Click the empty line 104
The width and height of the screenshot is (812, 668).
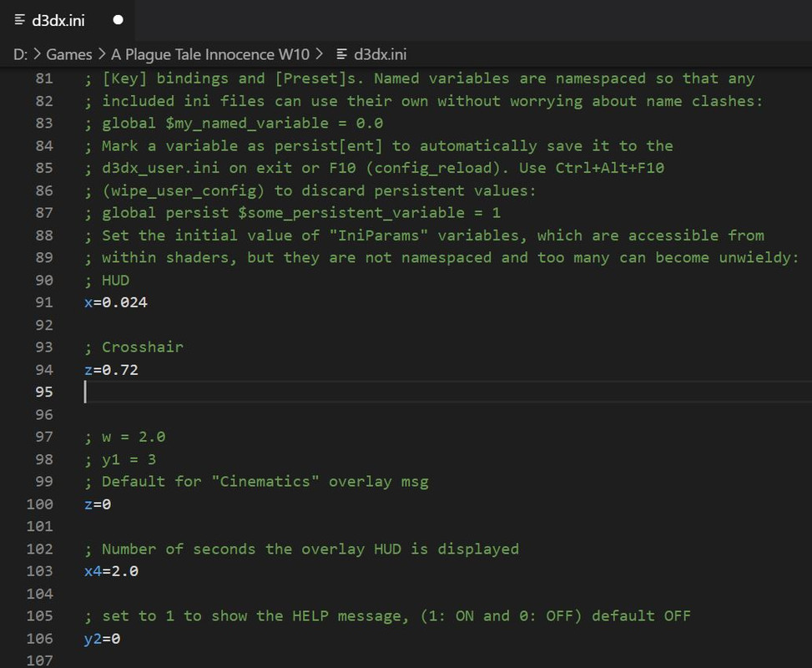[448, 594]
